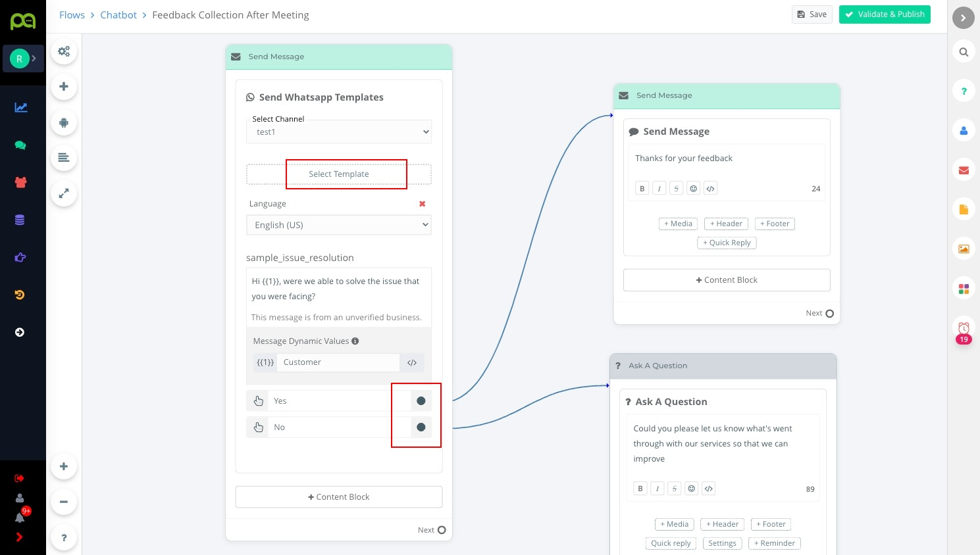980x555 pixels.
Task: Toggle strikethrough in Thanks for your feedback message
Action: pyautogui.click(x=676, y=189)
